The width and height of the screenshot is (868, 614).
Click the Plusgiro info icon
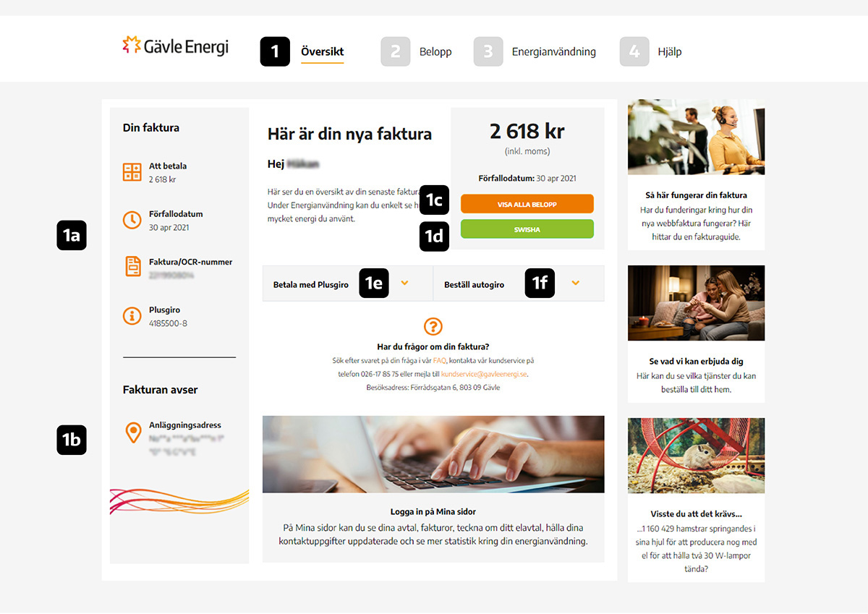click(132, 315)
